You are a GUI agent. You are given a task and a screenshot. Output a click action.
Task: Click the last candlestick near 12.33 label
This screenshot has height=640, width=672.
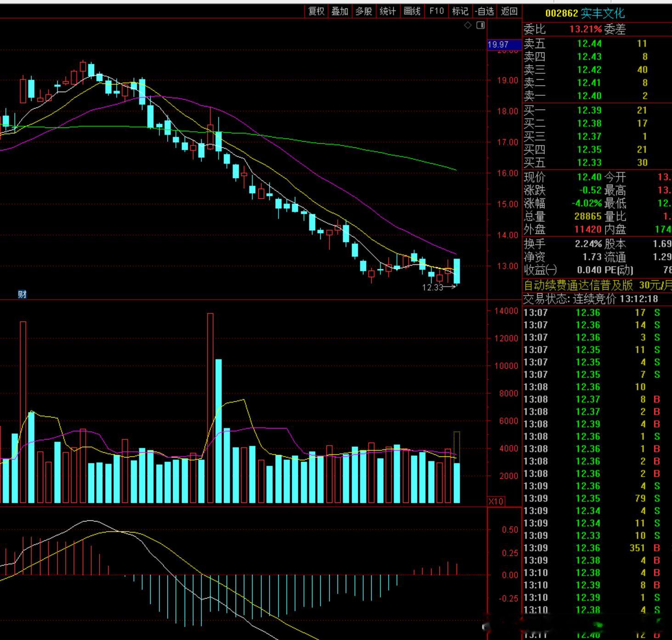457,271
